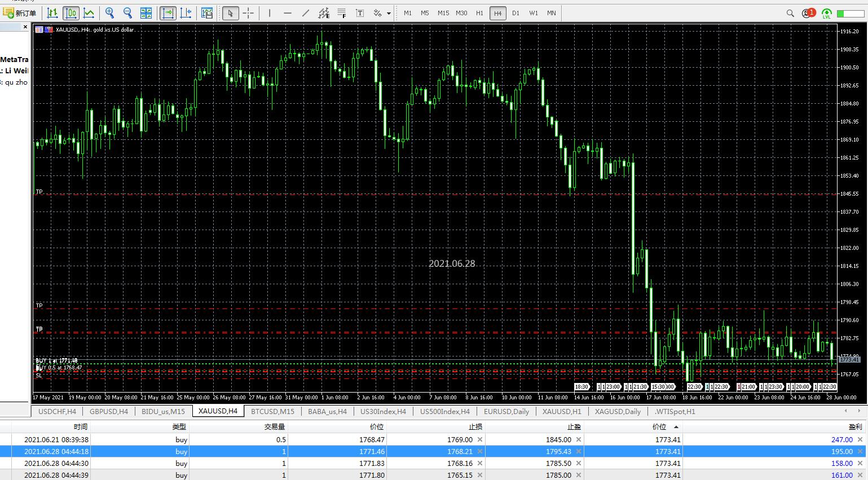Set timeframe to W1

(534, 13)
